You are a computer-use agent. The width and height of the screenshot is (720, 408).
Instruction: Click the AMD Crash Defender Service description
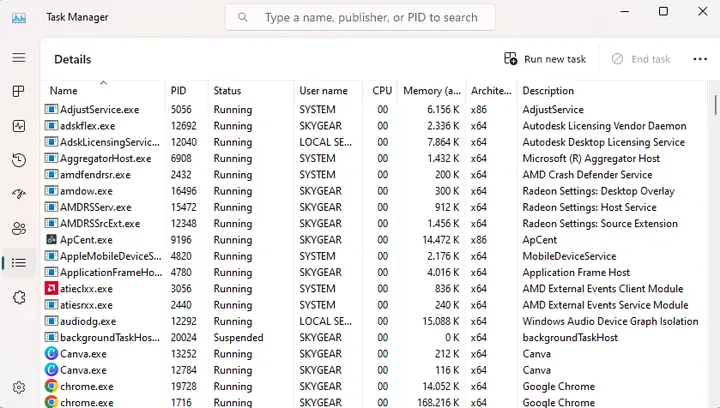587,175
